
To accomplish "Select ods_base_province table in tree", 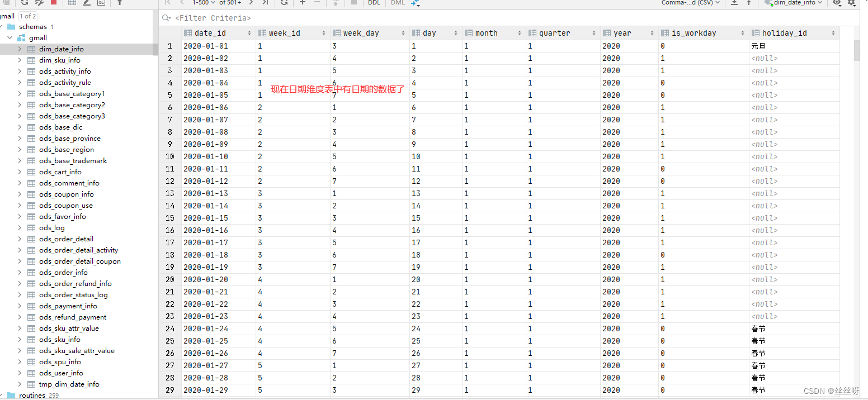I will coord(70,139).
